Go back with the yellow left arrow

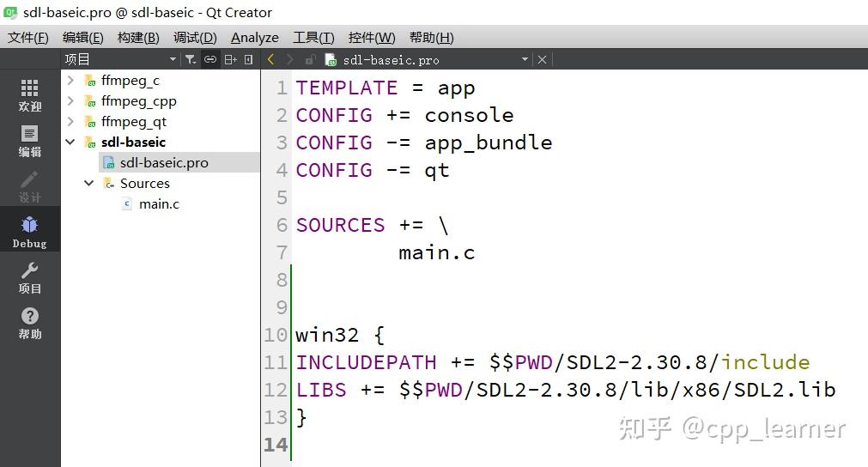270,59
